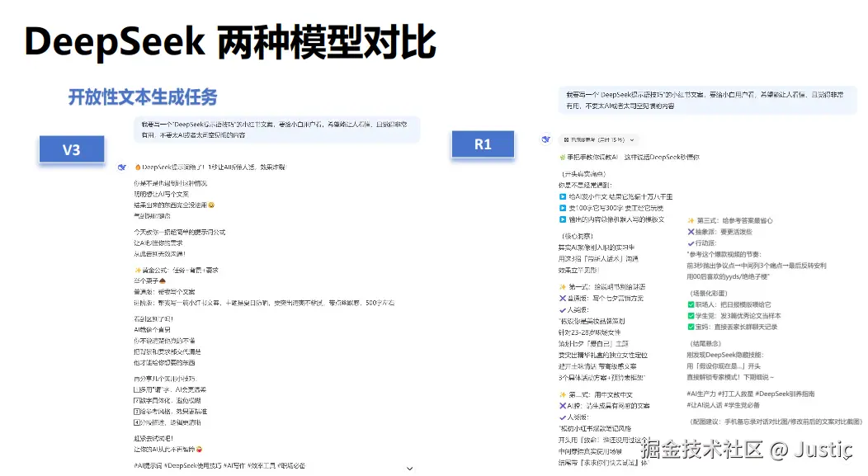Click the hashtag #DeepSeek驯养指南
Screen dimensions: 868x476
pyautogui.click(x=785, y=394)
